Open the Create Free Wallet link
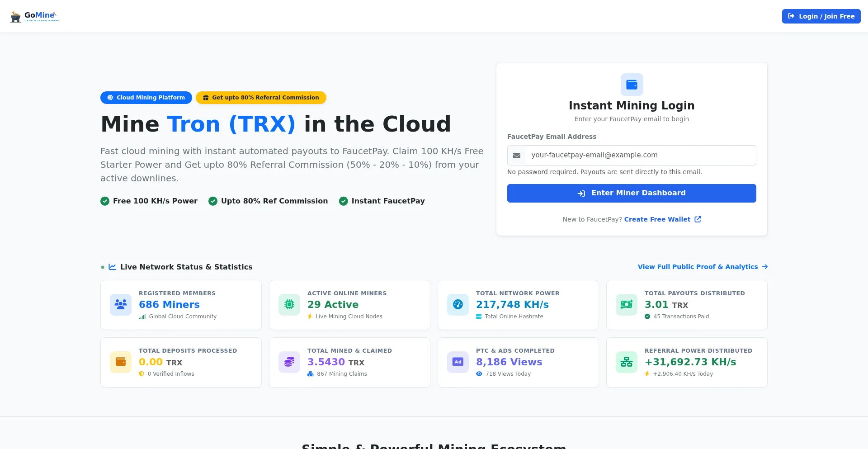Screen dimensions: 868x449 (657, 219)
